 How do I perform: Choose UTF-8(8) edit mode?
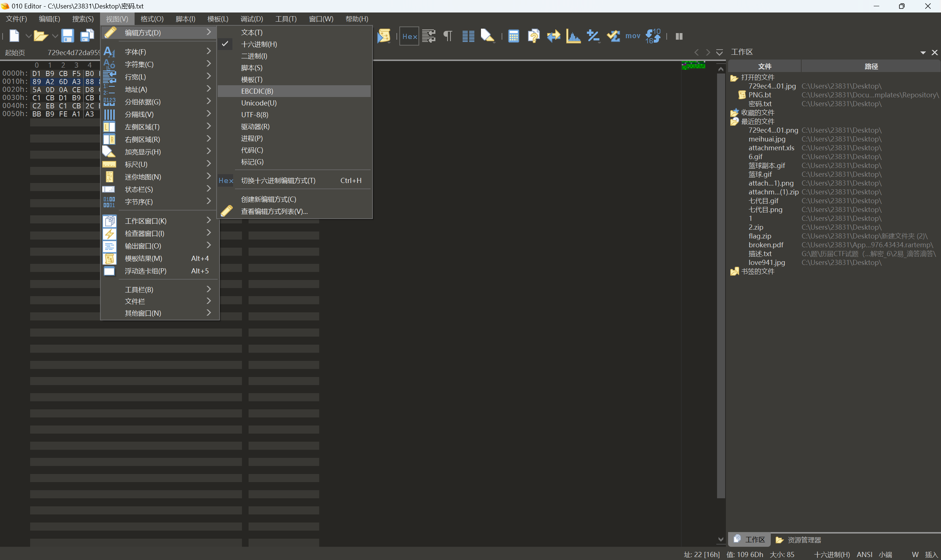tap(295, 115)
